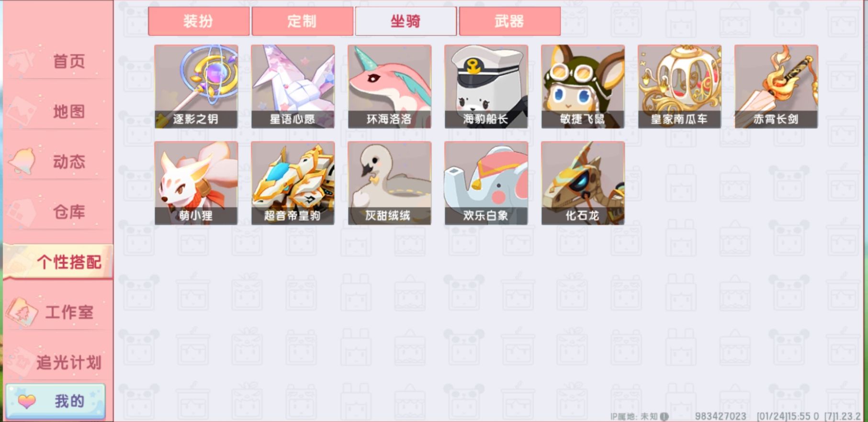868x422 pixels.
Task: Switch to the 武器 tab
Action: pyautogui.click(x=510, y=21)
